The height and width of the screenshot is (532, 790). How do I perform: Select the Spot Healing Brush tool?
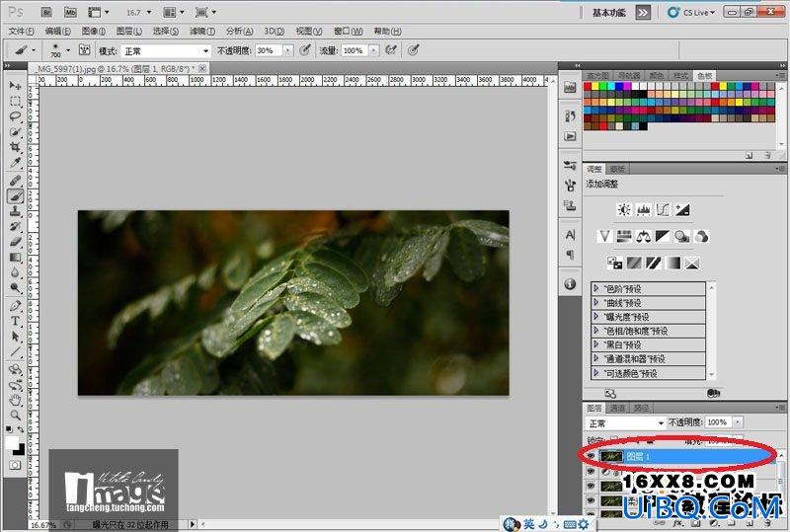pos(15,181)
